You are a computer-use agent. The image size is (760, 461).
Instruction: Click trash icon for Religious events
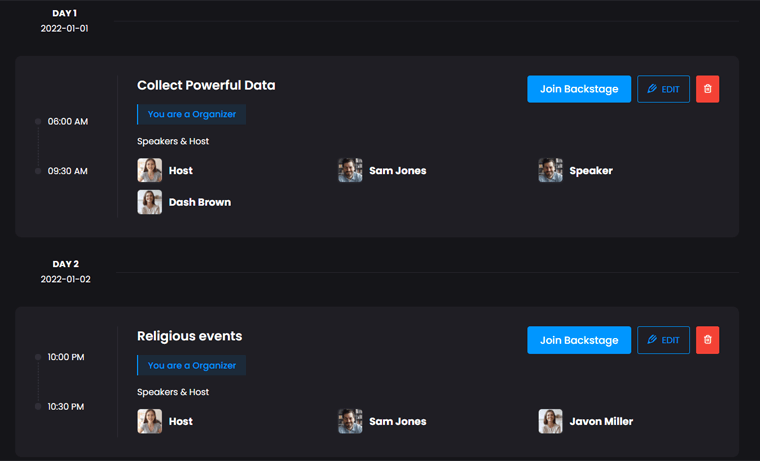707,340
